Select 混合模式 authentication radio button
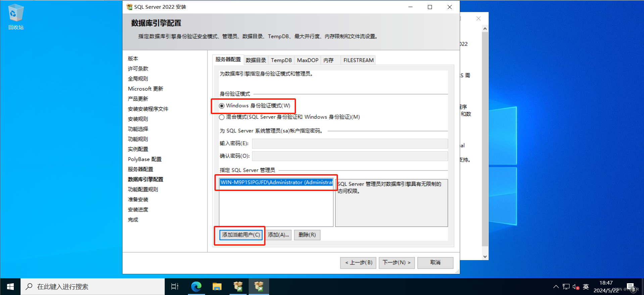 (x=222, y=117)
